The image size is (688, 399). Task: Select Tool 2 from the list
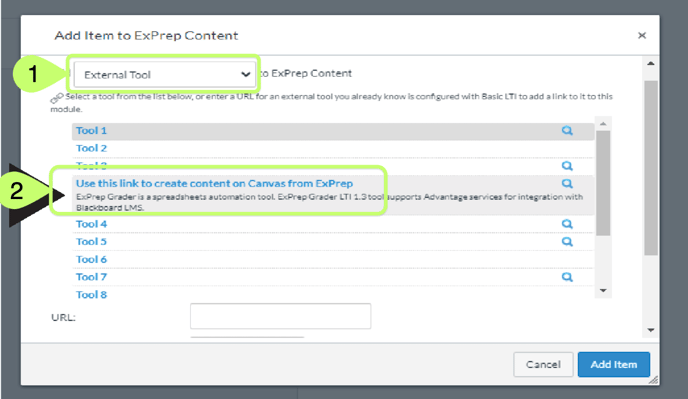(91, 148)
